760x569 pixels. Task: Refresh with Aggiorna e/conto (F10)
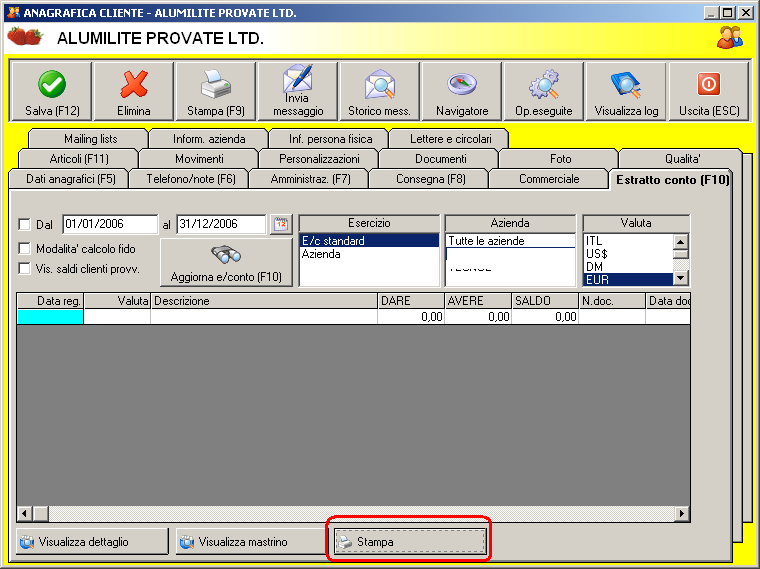tap(226, 262)
